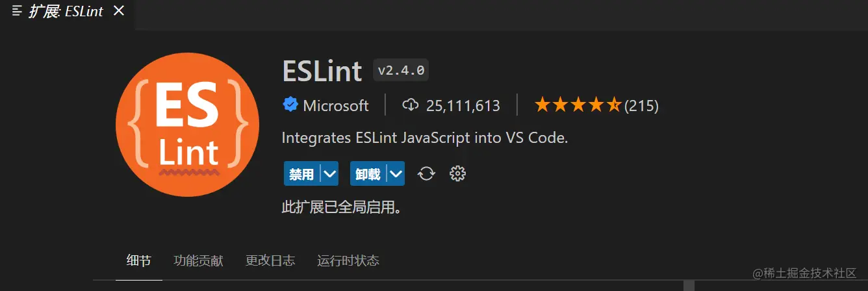Click the list icon on the extension tab
Image resolution: width=868 pixels, height=291 pixels.
click(18, 11)
